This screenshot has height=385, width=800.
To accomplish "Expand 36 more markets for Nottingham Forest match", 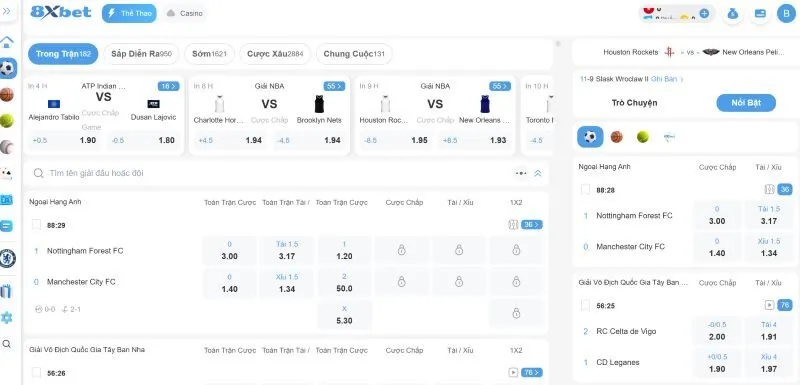I will (x=532, y=225).
